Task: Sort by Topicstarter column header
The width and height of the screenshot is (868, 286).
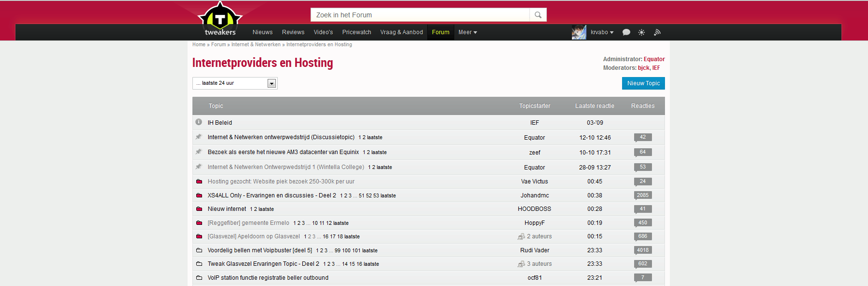Action: click(535, 106)
